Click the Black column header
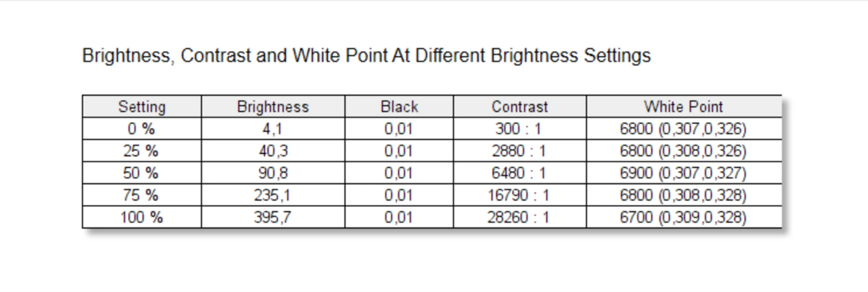The image size is (868, 292). 399,107
